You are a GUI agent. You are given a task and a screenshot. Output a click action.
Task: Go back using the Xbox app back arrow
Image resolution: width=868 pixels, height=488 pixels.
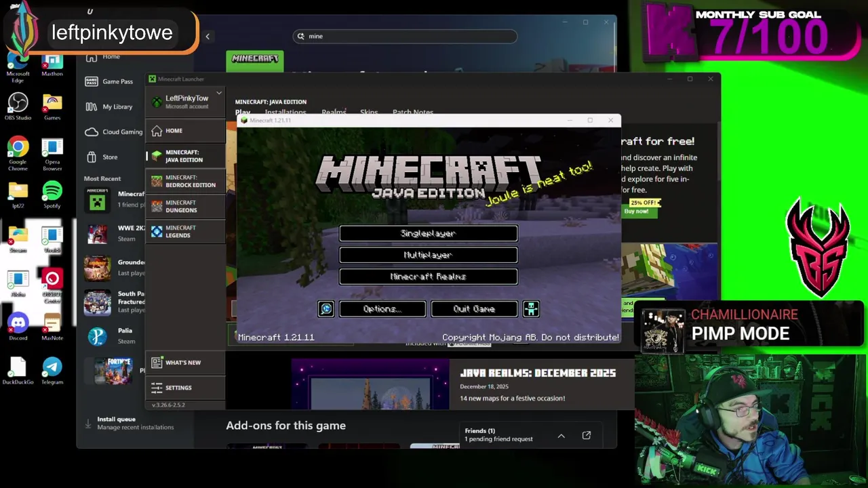tap(208, 36)
